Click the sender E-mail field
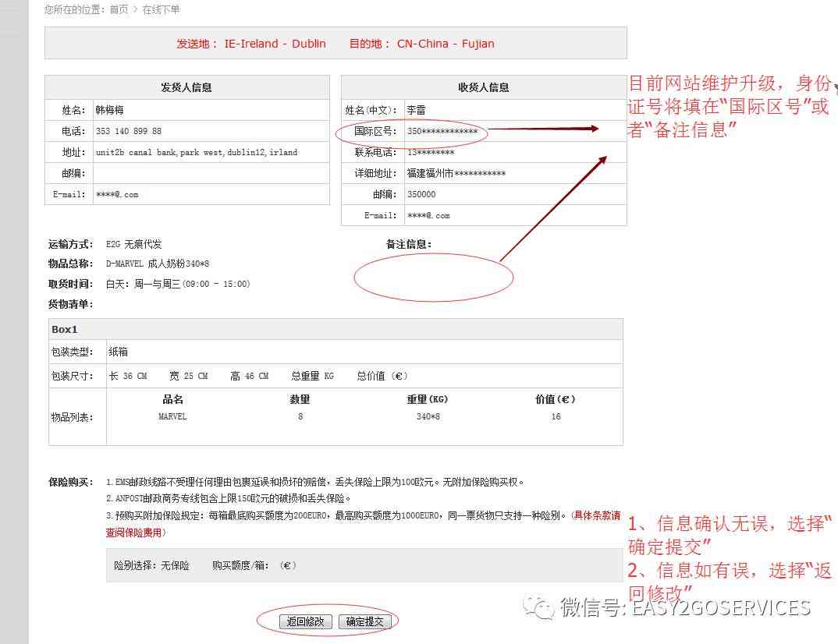 (x=211, y=194)
